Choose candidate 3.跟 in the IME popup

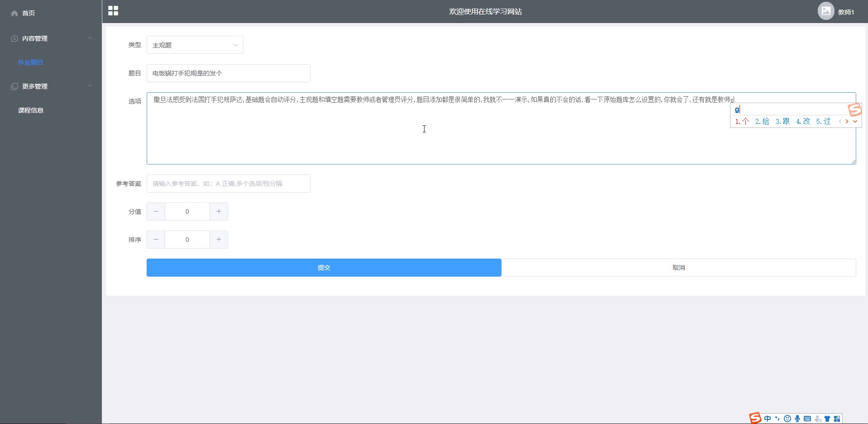[x=782, y=121]
